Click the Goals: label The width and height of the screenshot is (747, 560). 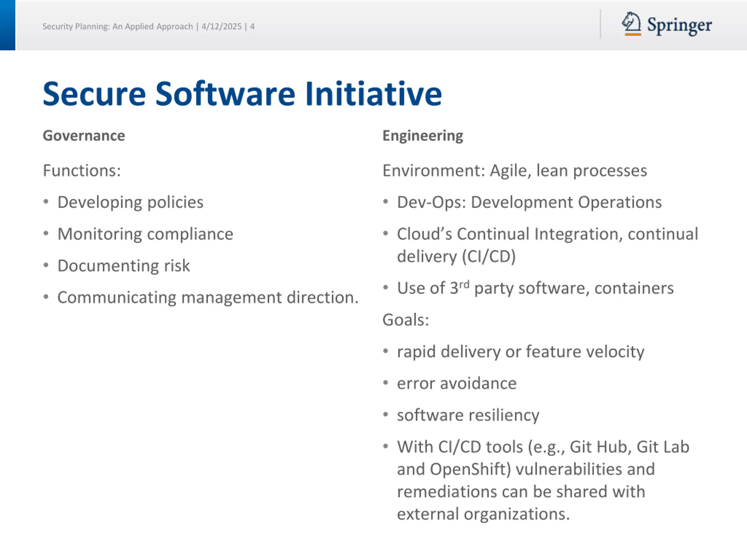click(x=406, y=320)
